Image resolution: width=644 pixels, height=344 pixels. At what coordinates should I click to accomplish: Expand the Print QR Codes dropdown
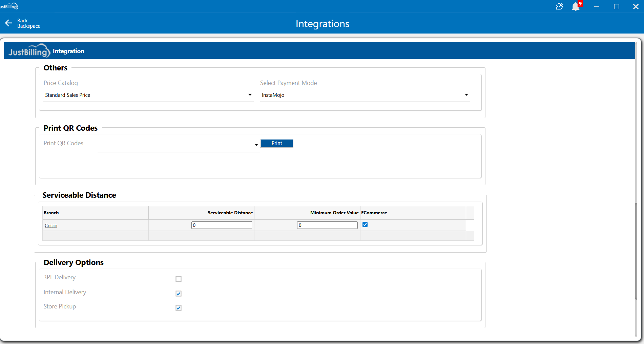coord(256,145)
